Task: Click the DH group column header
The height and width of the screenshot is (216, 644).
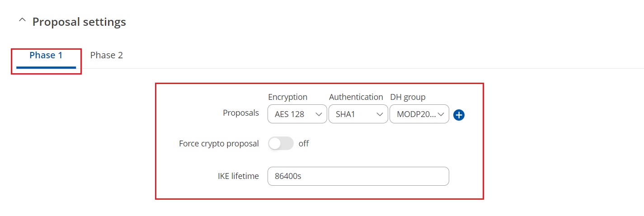Action: click(408, 97)
